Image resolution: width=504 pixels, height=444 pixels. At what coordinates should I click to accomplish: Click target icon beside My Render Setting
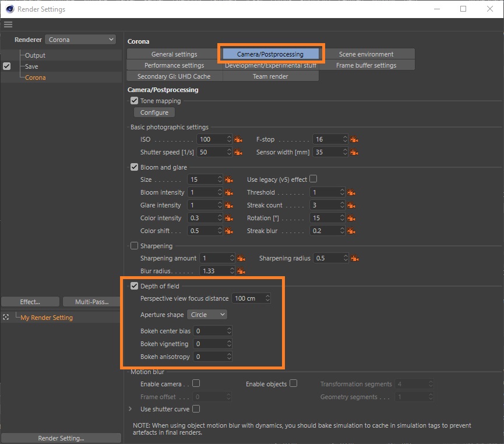[x=6, y=318]
